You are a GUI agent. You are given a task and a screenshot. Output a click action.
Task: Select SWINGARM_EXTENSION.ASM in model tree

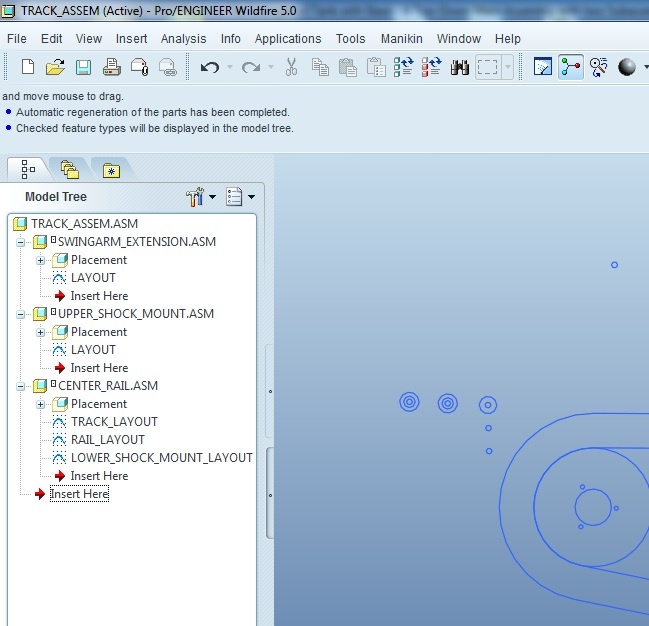[137, 242]
